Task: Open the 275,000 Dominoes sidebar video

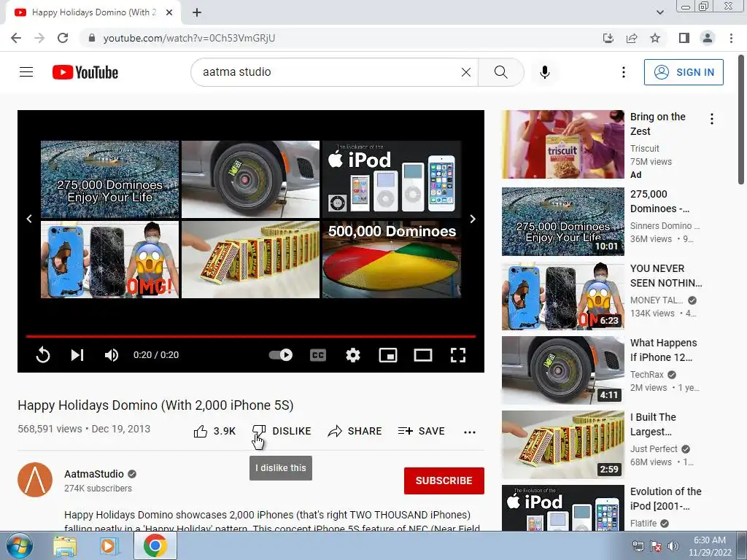Action: coord(562,222)
